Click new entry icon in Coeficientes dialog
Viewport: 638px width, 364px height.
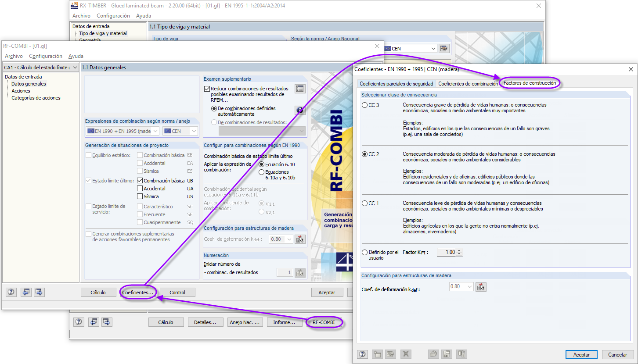[377, 354]
